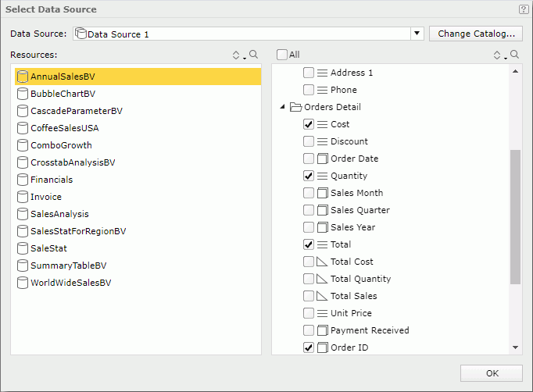Image resolution: width=533 pixels, height=392 pixels.
Task: Click the search icon above Resources list
Action: [252, 55]
